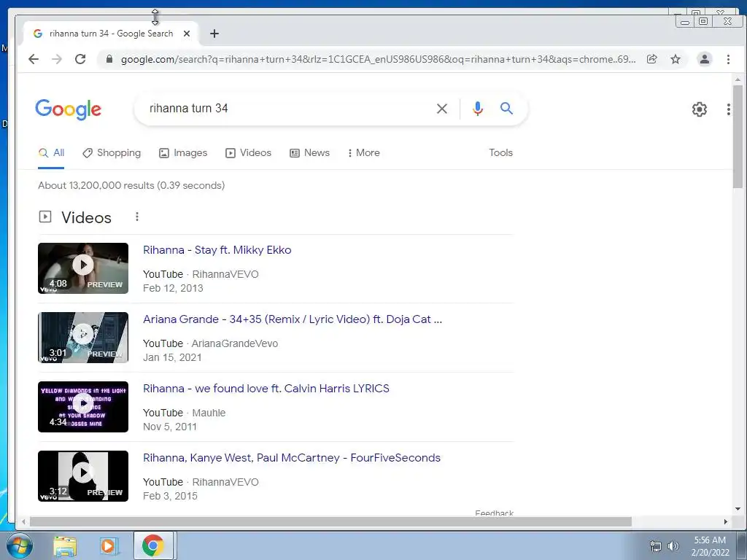Viewport: 747px width, 560px height.
Task: Open the search Tools options
Action: coord(500,153)
